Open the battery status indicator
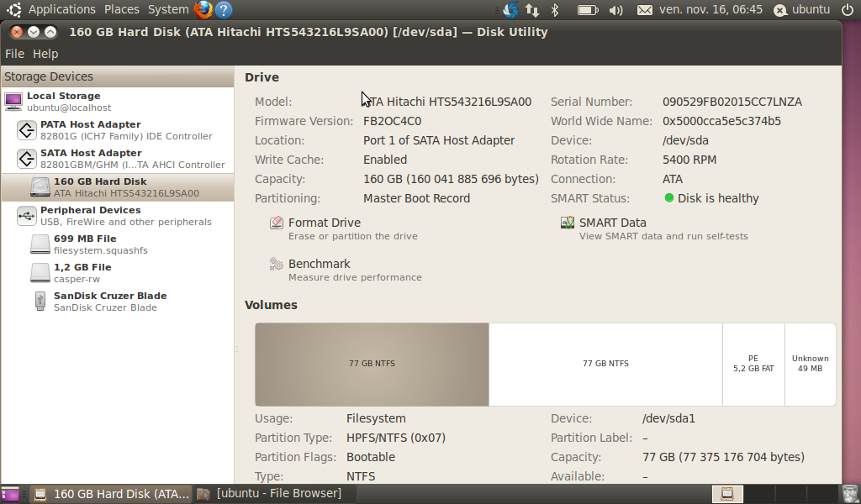The height and width of the screenshot is (504, 861). pyautogui.click(x=588, y=9)
